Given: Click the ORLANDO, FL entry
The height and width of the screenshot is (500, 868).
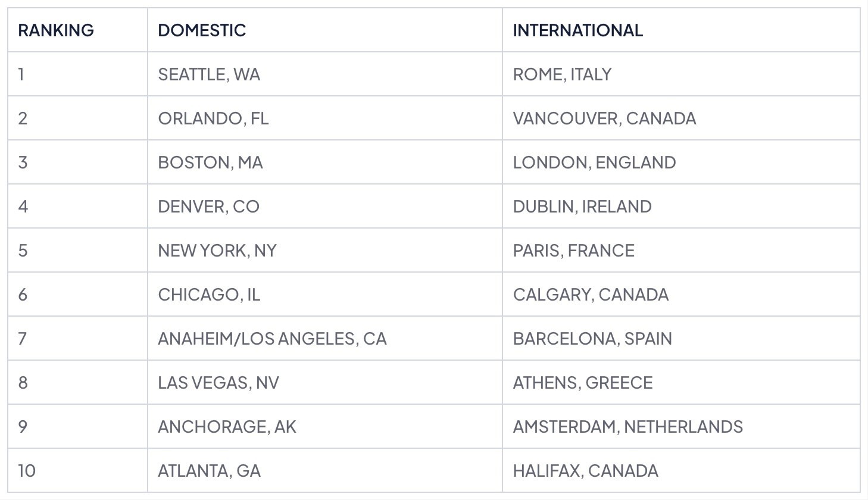Looking at the screenshot, I should click(x=213, y=118).
